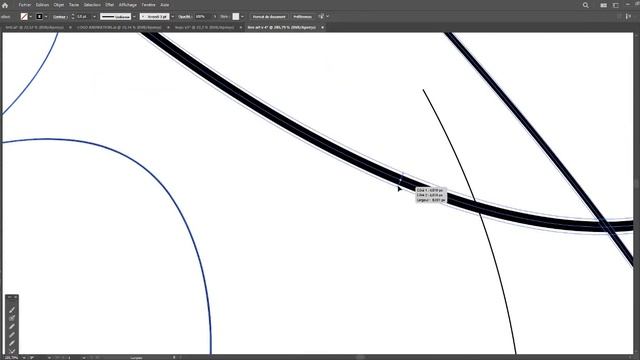Click the graphic Style swatch

pyautogui.click(x=236, y=17)
